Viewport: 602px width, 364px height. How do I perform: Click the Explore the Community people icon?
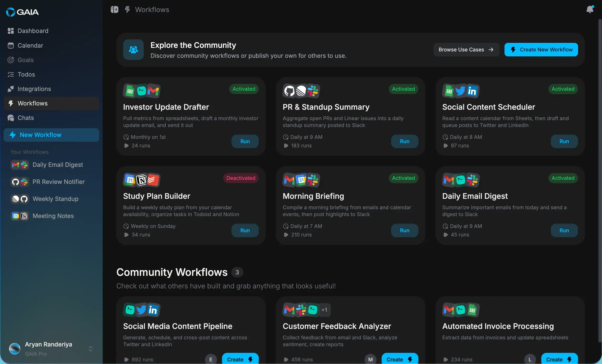[x=133, y=50]
